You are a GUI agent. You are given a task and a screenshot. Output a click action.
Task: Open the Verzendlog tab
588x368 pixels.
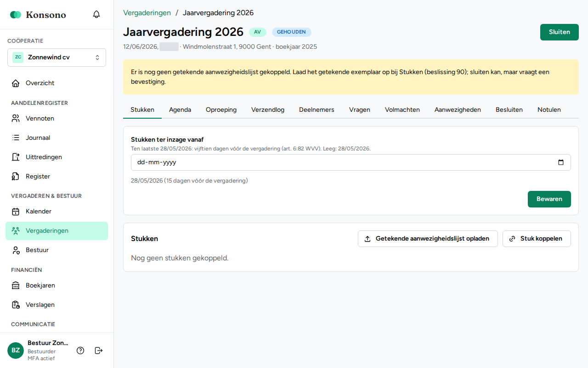click(268, 110)
